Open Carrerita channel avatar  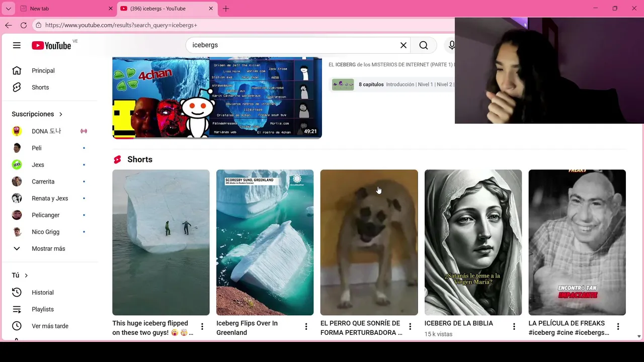point(17,182)
